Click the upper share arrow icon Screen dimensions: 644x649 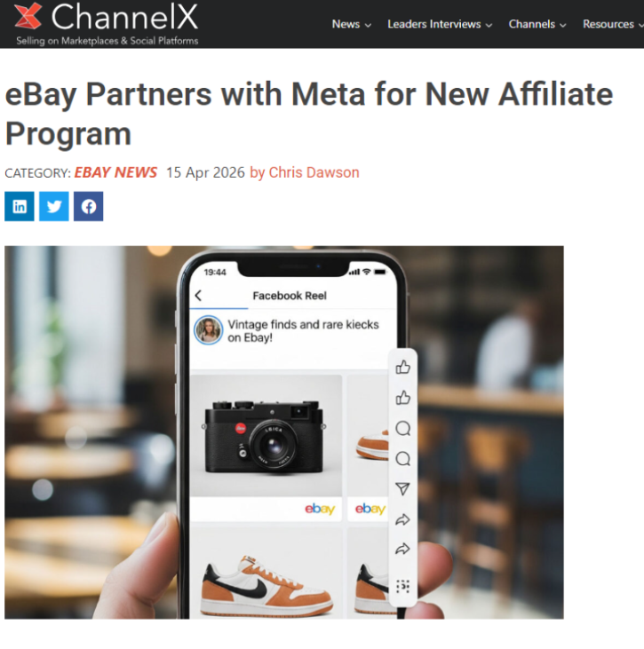402,519
